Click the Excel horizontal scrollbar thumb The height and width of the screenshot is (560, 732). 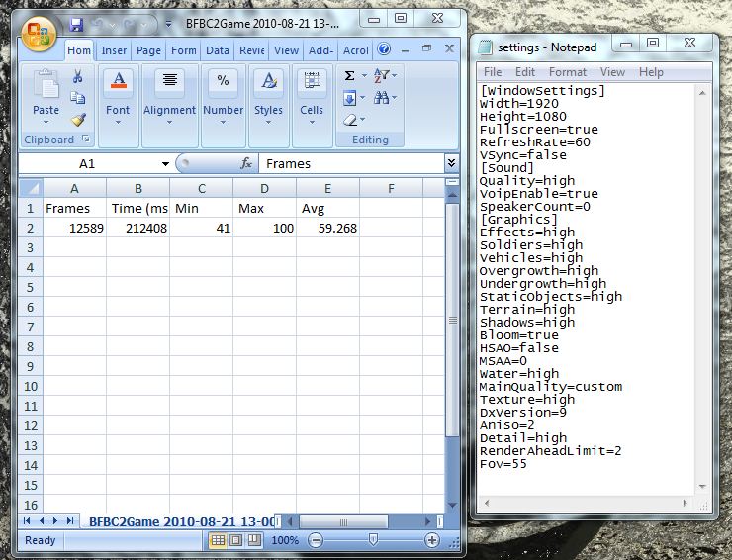point(343,521)
